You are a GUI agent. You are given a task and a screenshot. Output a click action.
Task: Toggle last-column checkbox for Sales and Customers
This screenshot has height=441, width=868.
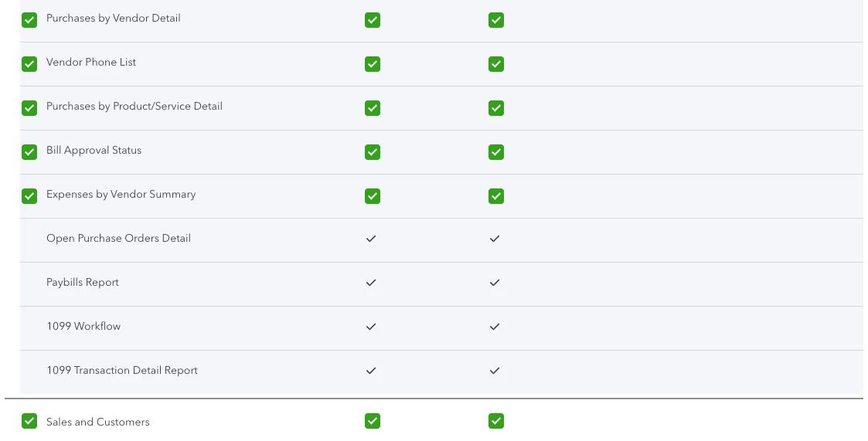click(x=496, y=421)
